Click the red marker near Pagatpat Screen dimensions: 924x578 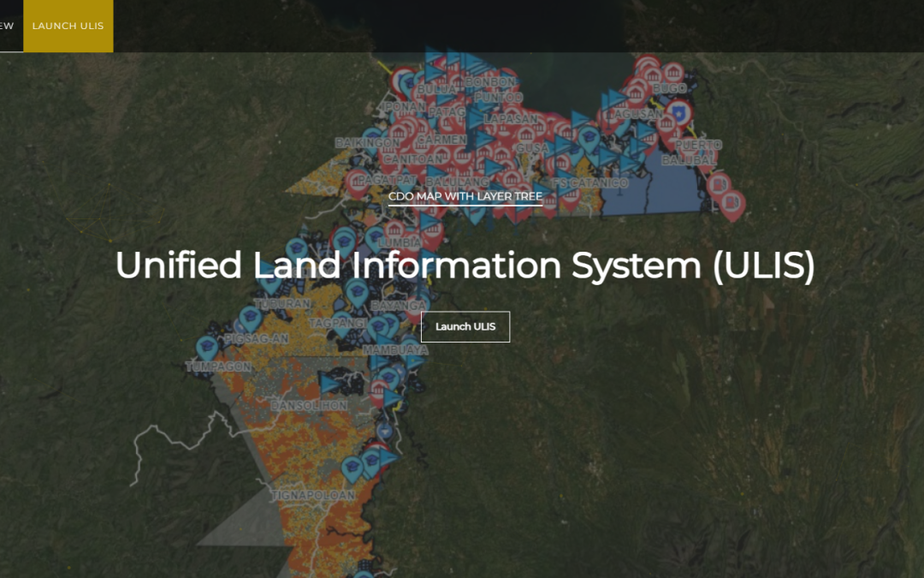click(356, 178)
